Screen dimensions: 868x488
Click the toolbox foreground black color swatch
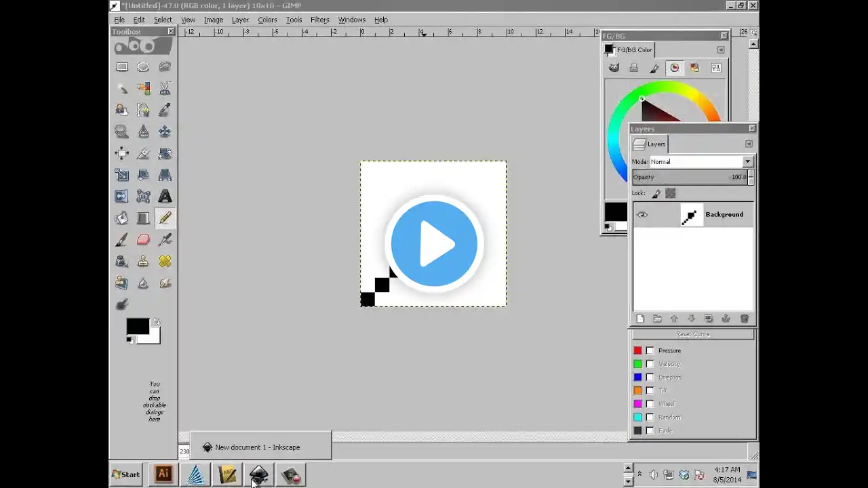pyautogui.click(x=138, y=327)
